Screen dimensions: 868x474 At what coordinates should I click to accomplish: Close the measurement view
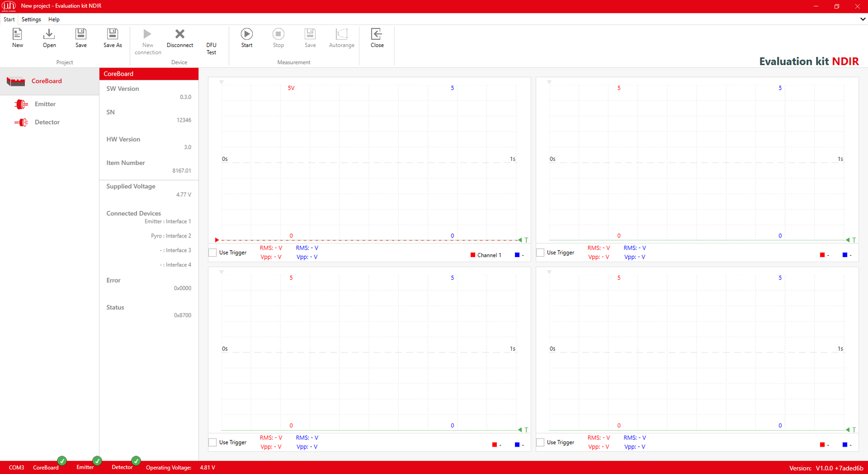377,38
